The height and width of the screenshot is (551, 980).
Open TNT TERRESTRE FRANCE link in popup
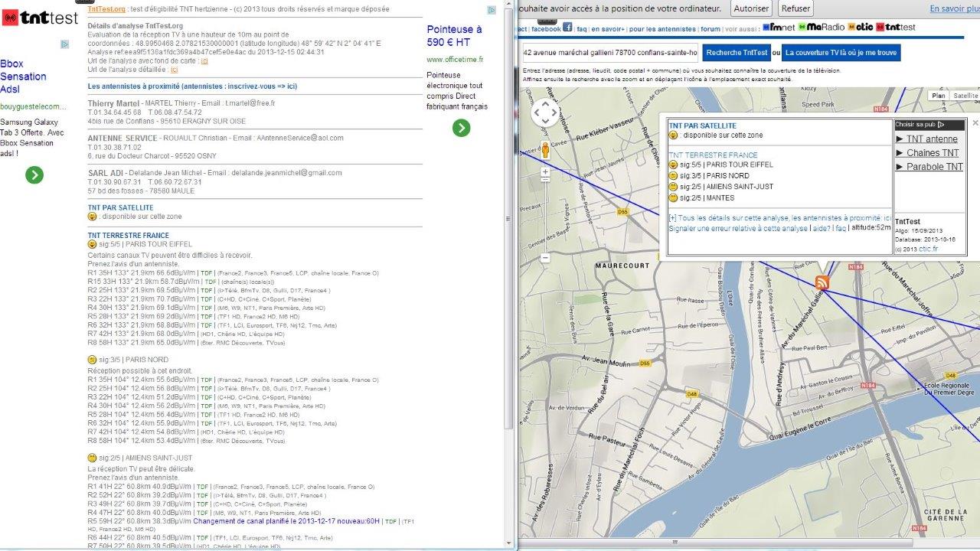pos(713,155)
